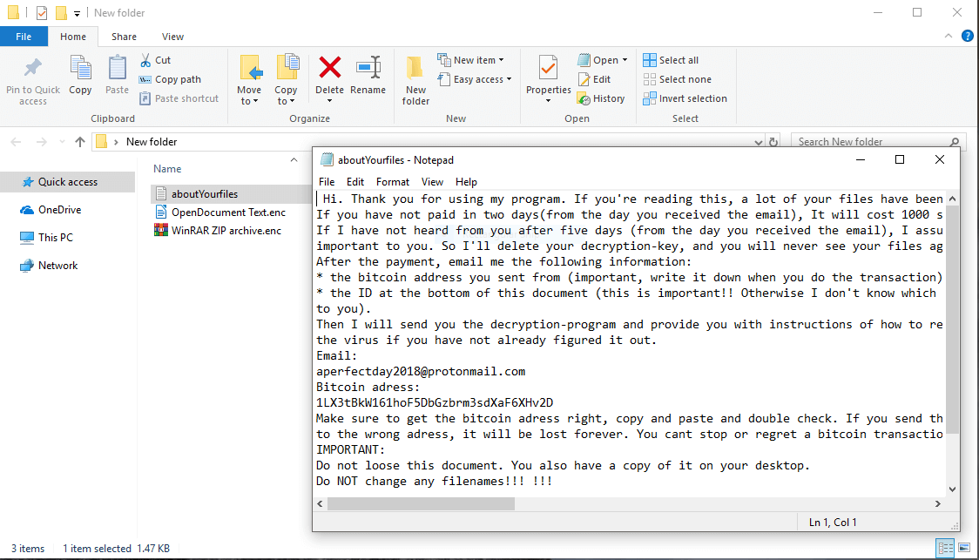Click the Forward navigation arrow
Image resolution: width=979 pixels, height=560 pixels.
coord(41,142)
